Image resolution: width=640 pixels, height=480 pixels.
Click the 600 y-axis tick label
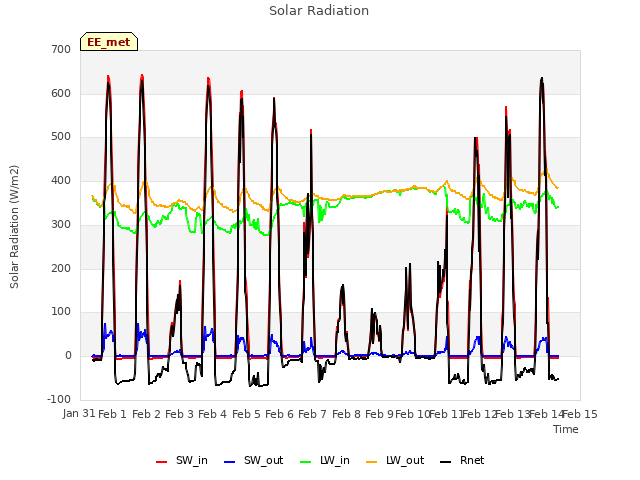61,93
